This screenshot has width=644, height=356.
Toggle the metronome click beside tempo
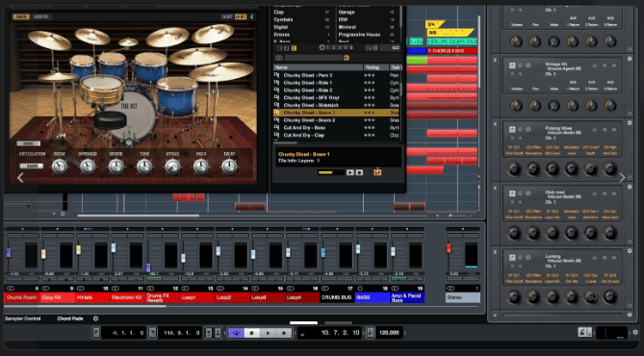(370, 332)
